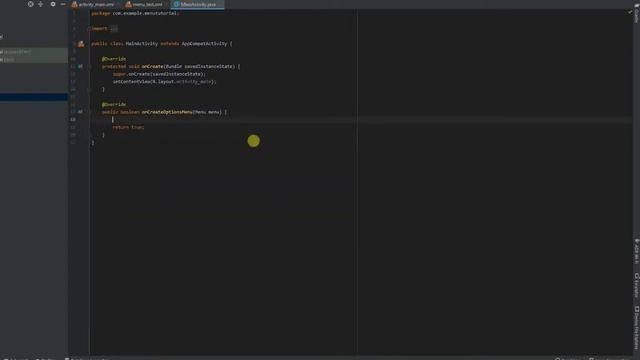This screenshot has width=640, height=360.
Task: Select the (test) package row
Action: pos(33,60)
